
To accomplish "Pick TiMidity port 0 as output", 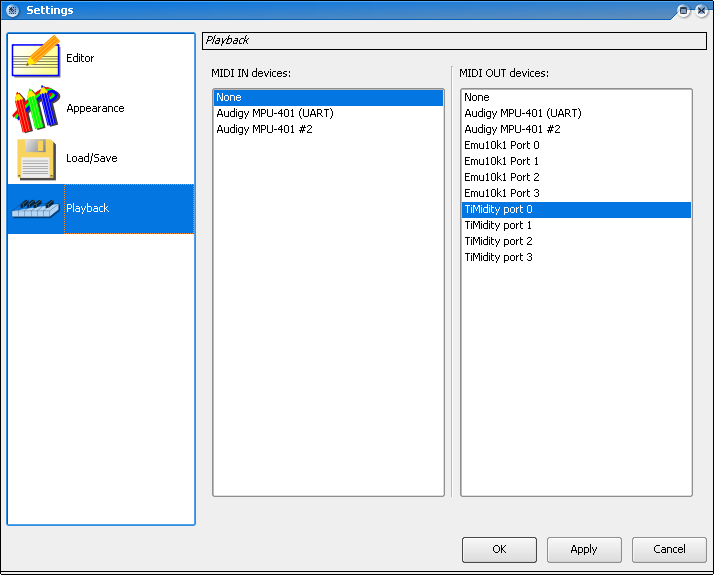I will tap(576, 209).
